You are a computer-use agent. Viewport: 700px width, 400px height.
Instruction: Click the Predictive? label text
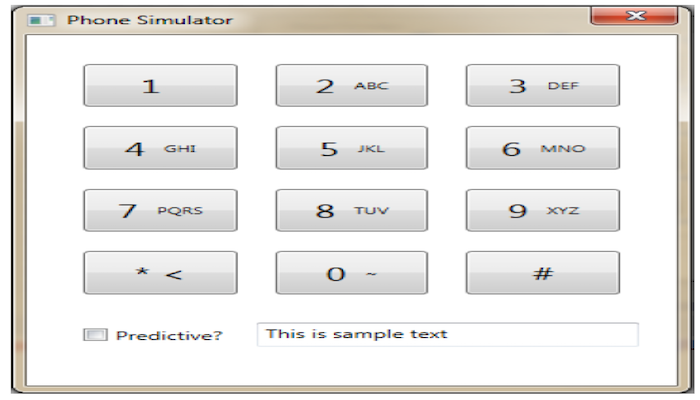click(x=169, y=335)
